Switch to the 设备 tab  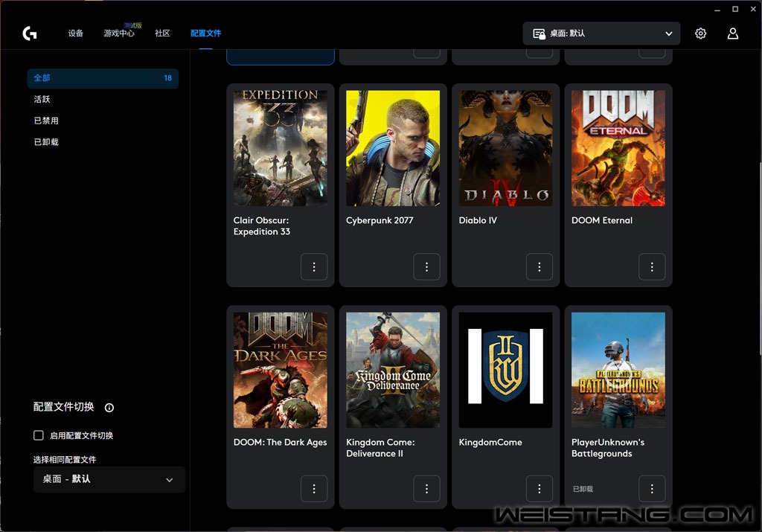coord(75,33)
